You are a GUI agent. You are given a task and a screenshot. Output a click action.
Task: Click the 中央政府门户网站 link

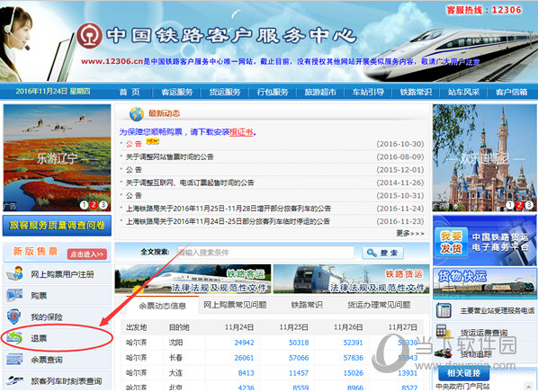click(462, 387)
